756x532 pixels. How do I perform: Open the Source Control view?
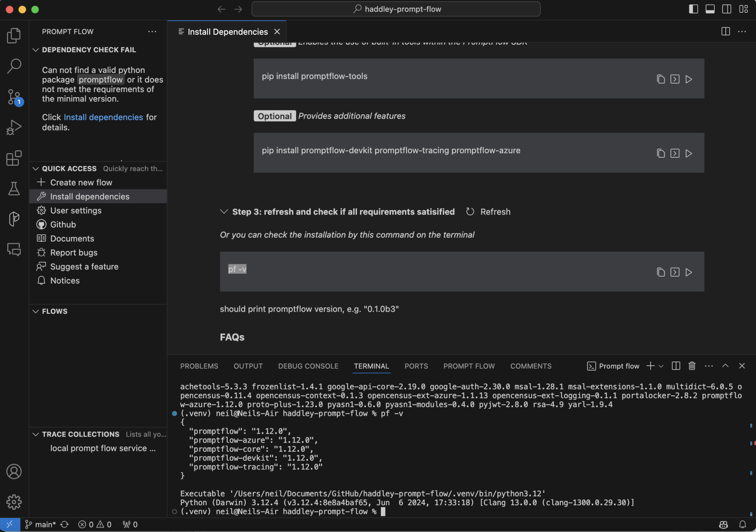14,97
